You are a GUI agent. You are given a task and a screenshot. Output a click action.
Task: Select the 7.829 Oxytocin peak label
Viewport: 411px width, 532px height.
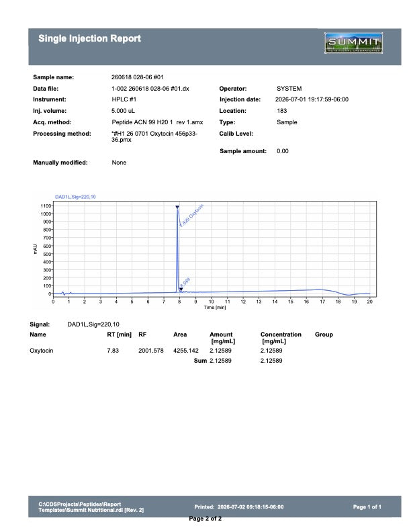pyautogui.click(x=191, y=216)
